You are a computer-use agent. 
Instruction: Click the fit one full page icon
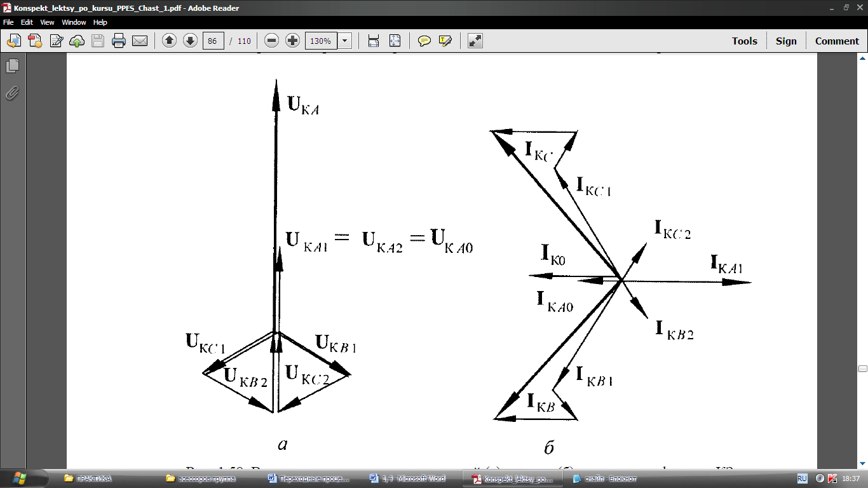pyautogui.click(x=395, y=41)
